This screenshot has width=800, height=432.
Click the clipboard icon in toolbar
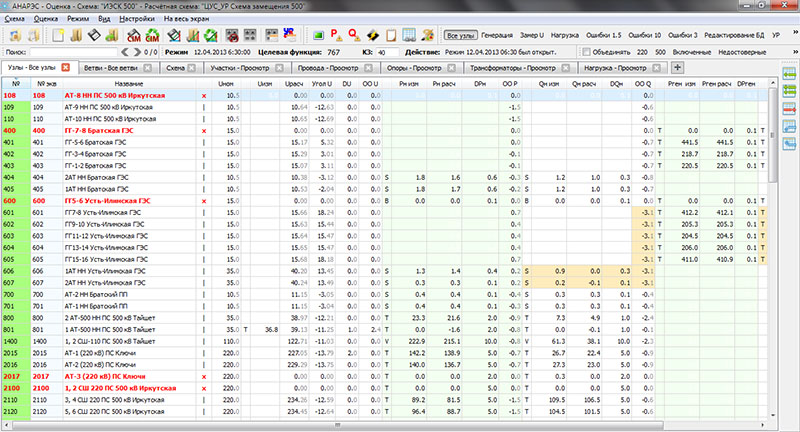pos(391,35)
